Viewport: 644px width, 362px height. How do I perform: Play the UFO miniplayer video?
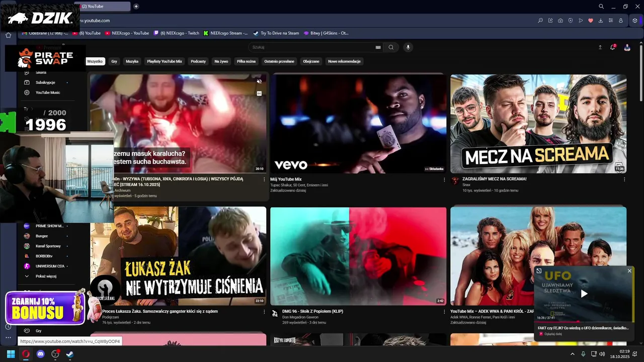pos(584,294)
